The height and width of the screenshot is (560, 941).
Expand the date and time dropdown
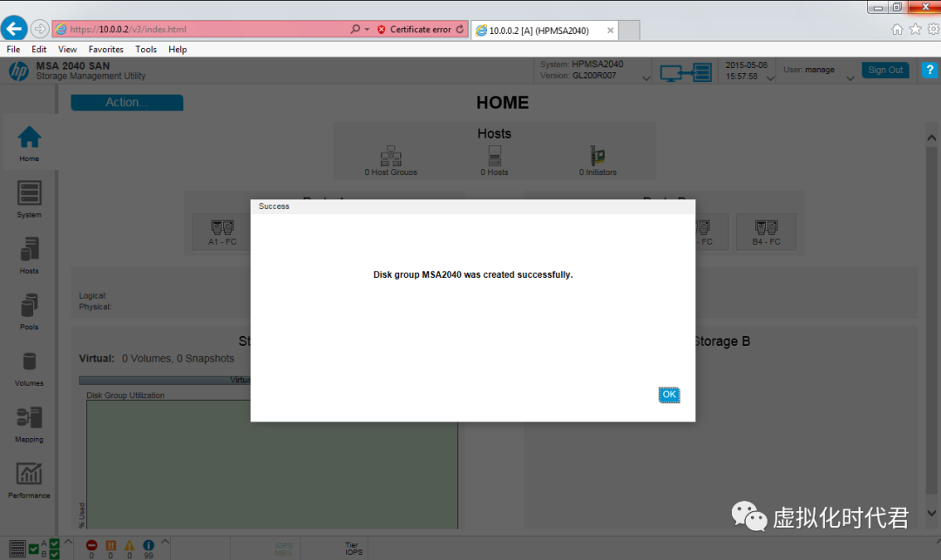(x=770, y=78)
